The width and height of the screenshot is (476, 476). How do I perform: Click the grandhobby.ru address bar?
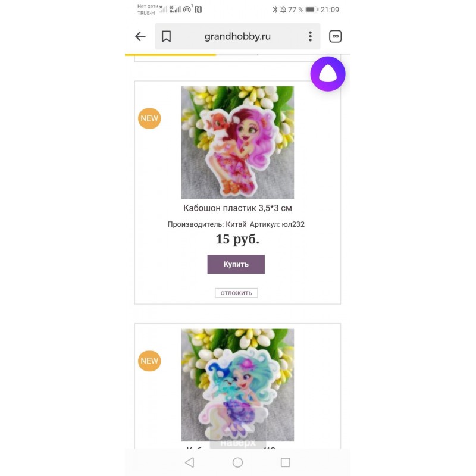point(237,36)
